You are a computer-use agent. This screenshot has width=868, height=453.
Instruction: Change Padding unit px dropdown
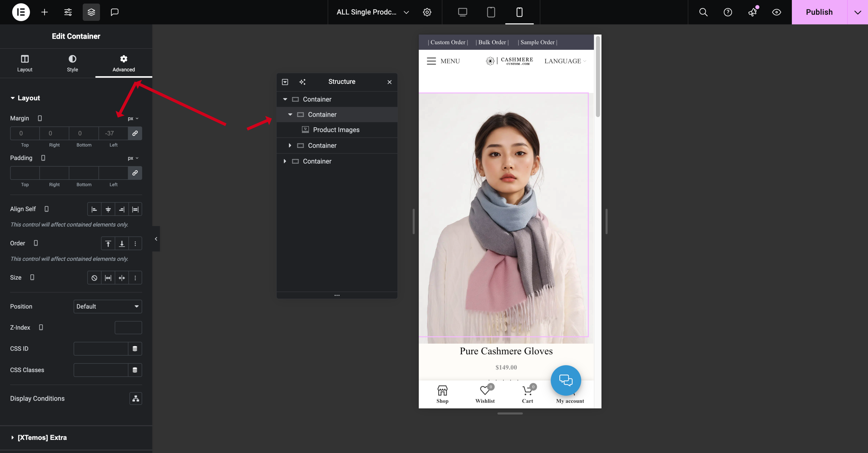coord(133,158)
